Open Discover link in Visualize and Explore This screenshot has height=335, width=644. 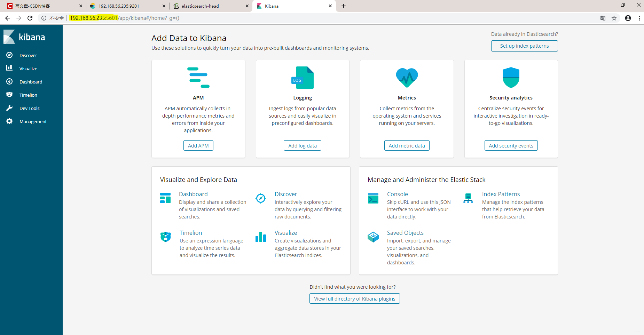click(x=286, y=194)
